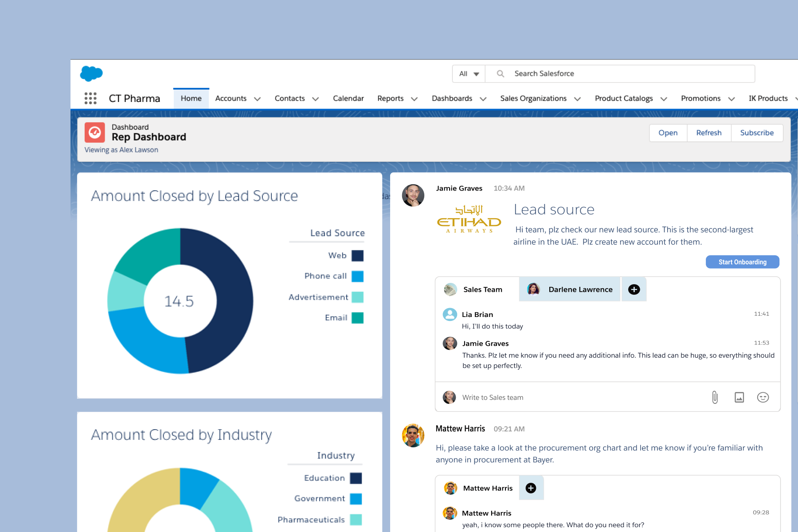Click avatar in Write to Sales team box
The width and height of the screenshot is (798, 532).
point(450,397)
